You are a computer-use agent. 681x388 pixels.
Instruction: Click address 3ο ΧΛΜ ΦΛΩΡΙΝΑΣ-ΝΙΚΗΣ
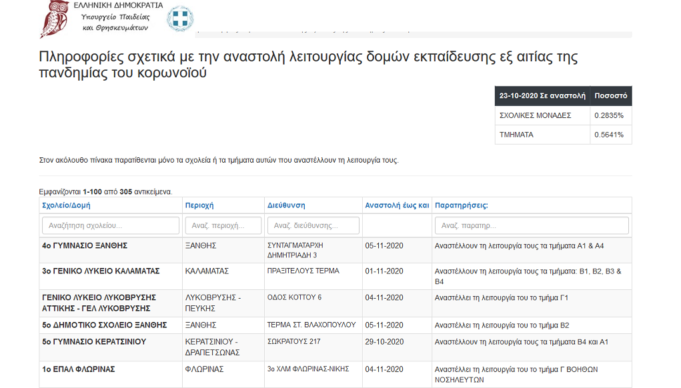308,369
